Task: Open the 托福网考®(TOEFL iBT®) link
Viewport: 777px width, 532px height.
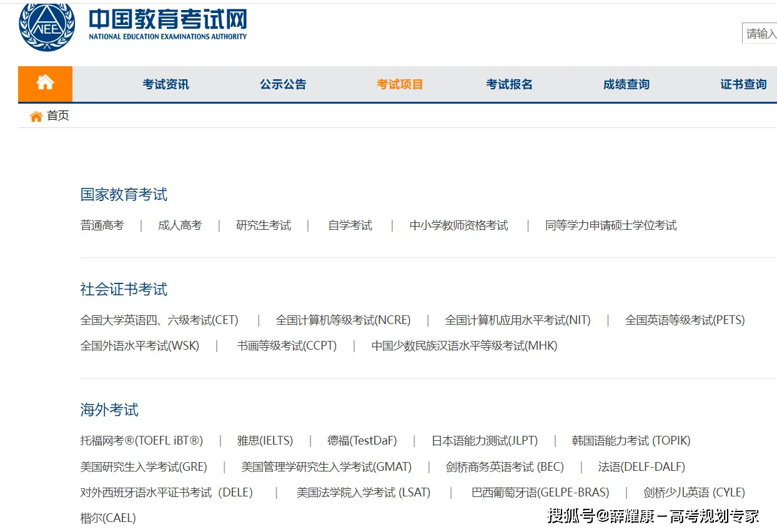Action: pos(141,440)
